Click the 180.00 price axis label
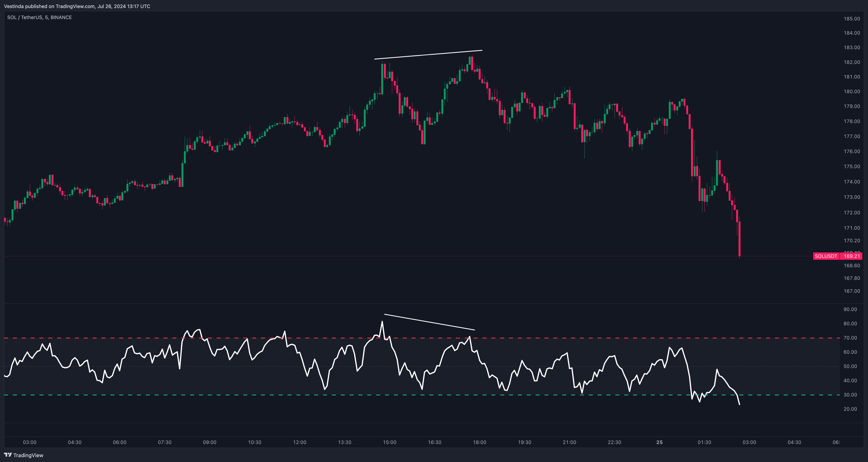The height and width of the screenshot is (462, 868). coord(852,92)
